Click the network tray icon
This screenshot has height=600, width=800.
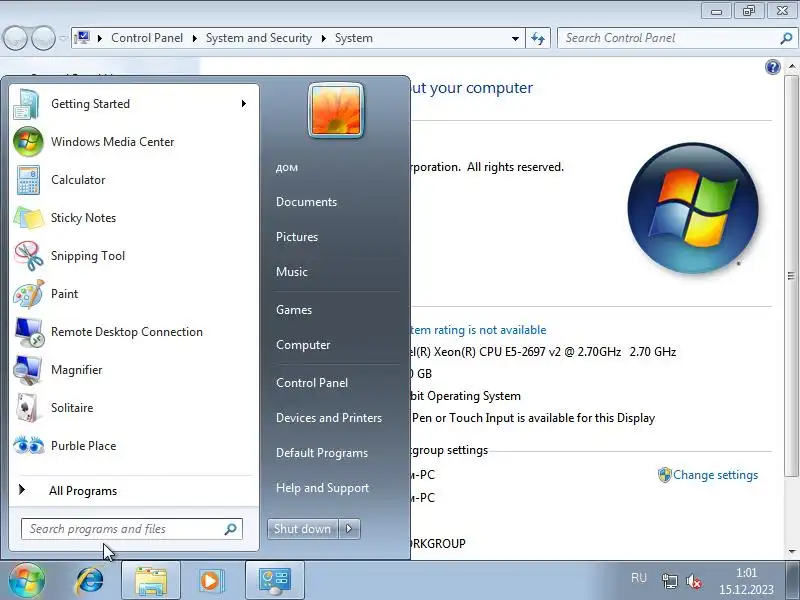pyautogui.click(x=669, y=581)
